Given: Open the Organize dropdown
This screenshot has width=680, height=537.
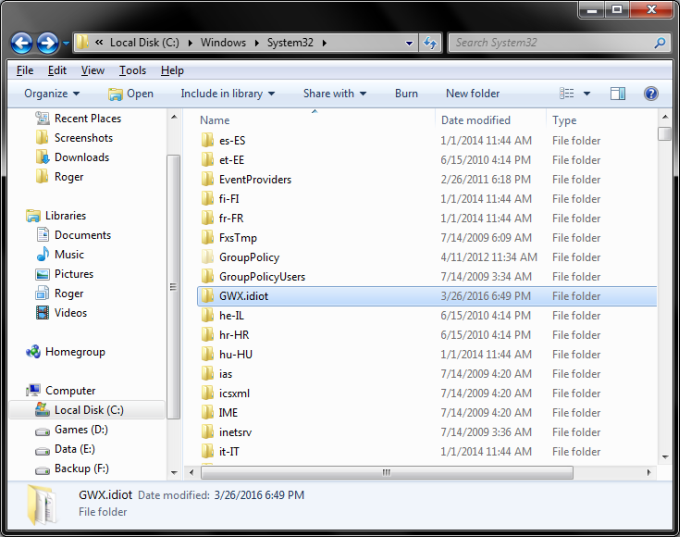Looking at the screenshot, I should point(52,94).
